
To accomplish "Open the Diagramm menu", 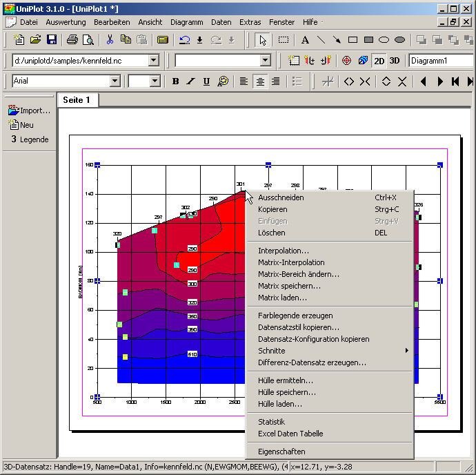I will 186,22.
